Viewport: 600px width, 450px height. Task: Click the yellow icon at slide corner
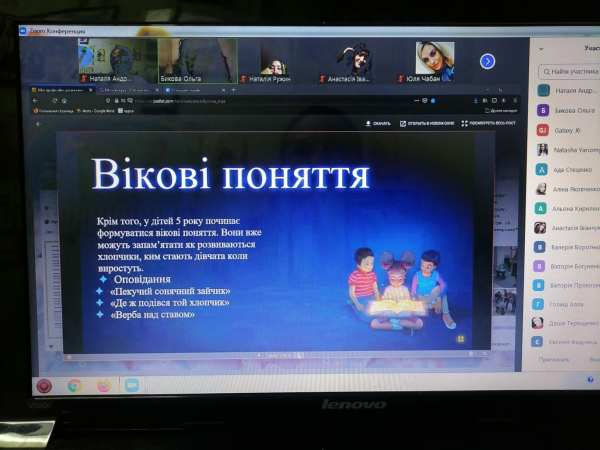pos(460,338)
